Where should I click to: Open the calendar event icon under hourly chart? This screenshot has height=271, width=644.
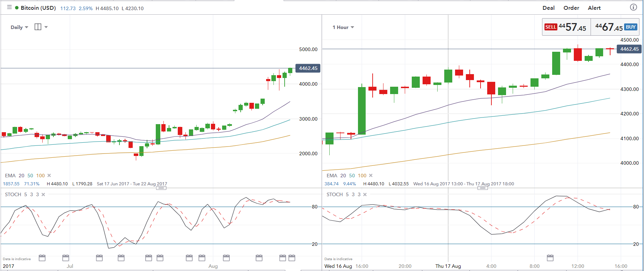(550, 258)
